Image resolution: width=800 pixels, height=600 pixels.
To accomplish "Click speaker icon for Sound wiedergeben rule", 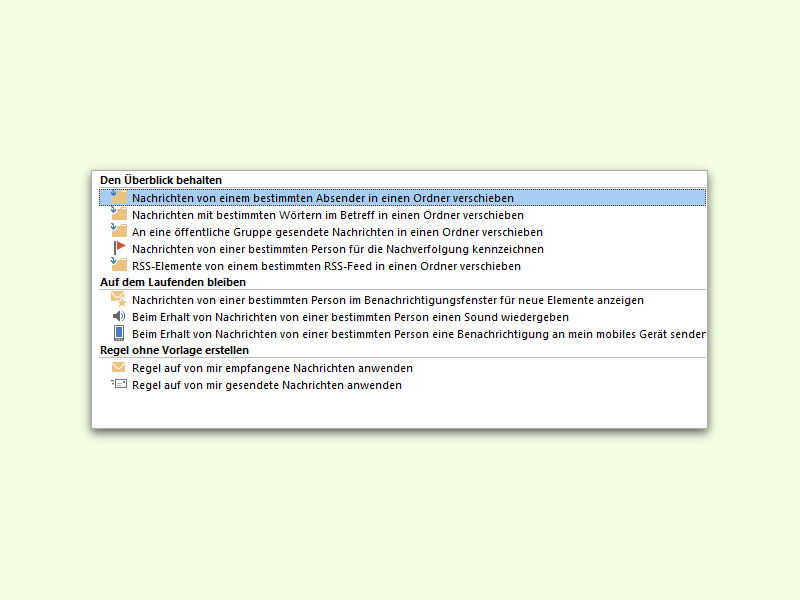I will pos(119,316).
